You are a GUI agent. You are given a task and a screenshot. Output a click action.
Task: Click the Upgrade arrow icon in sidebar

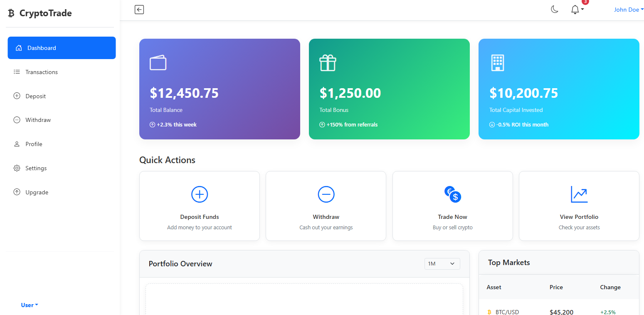[17, 192]
